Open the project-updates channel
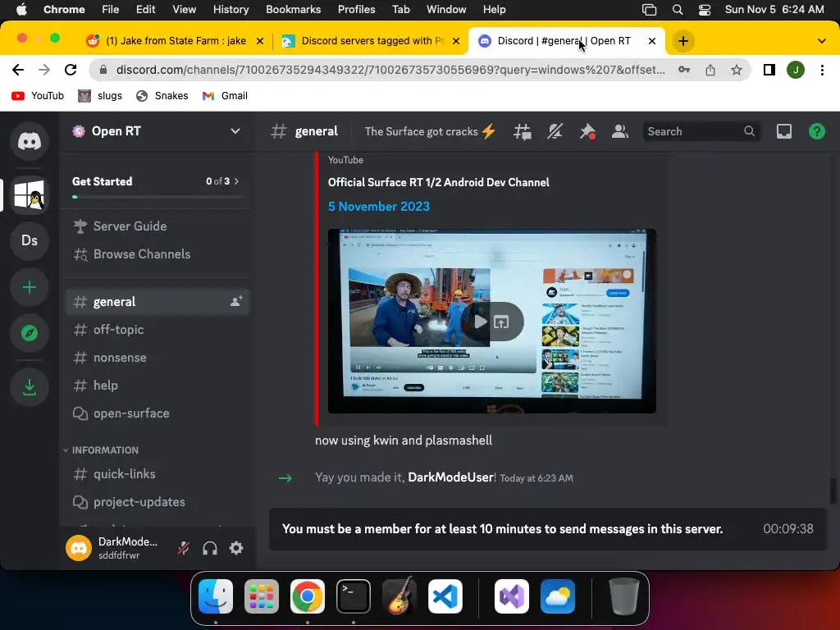The height and width of the screenshot is (630, 840). (157, 502)
